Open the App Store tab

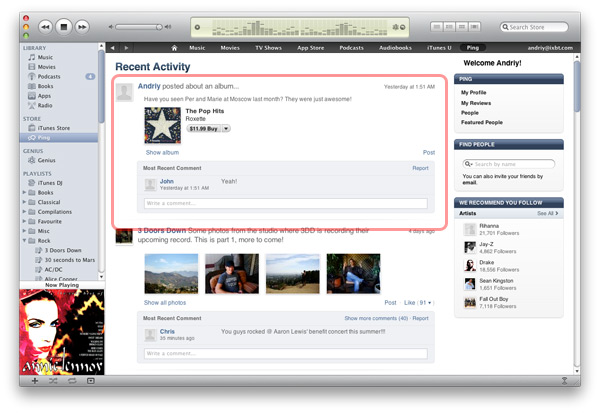(x=310, y=48)
